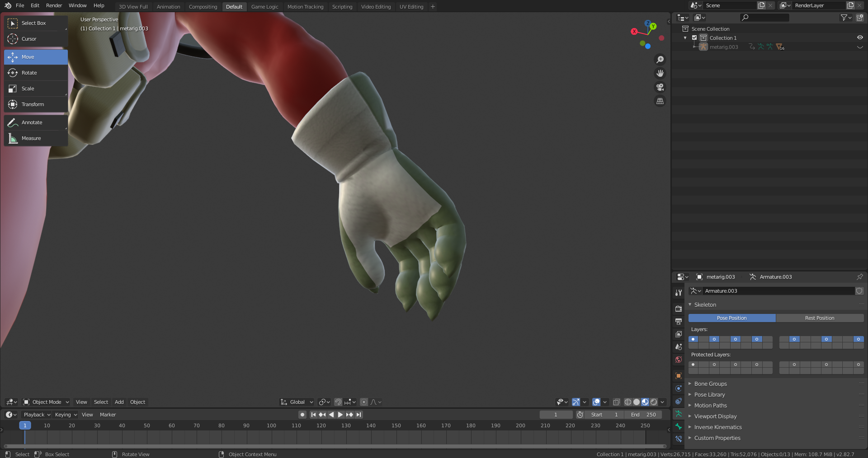Toggle X-Ray mode in viewport header
Viewport: 868px width, 458px height.
616,402
